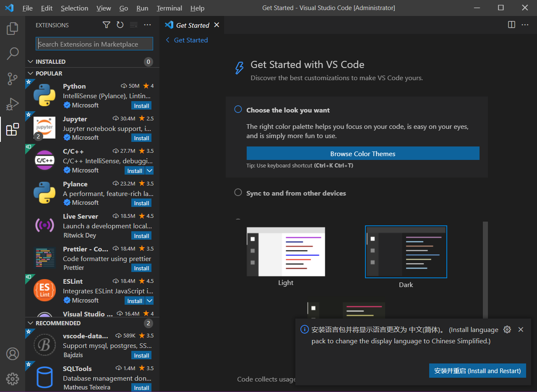537x392 pixels.
Task: Click the VS Code logo in title bar
Action: tap(9, 8)
